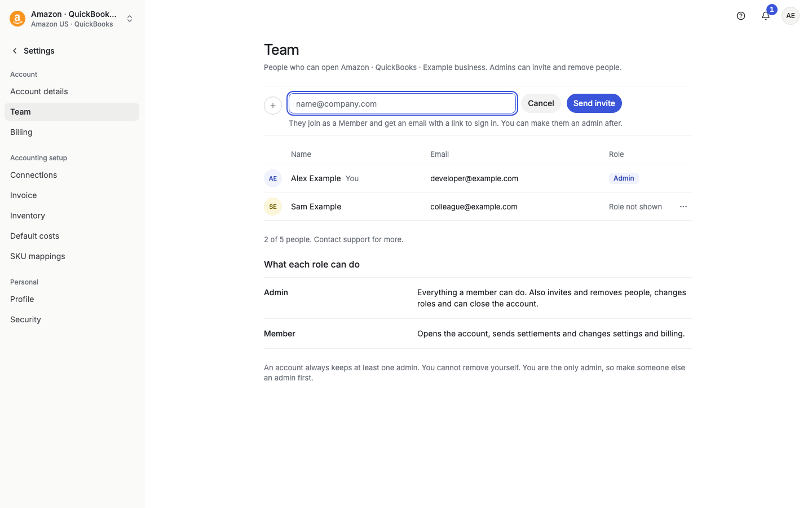Click the Send invite button

[594, 103]
